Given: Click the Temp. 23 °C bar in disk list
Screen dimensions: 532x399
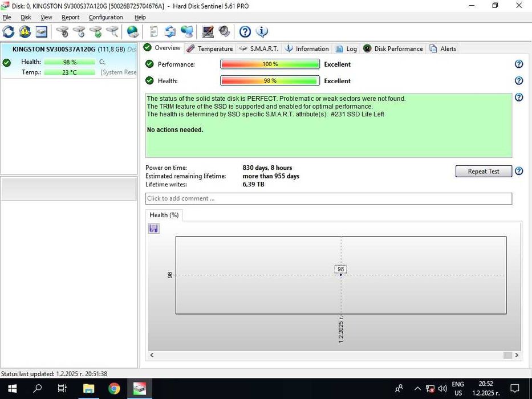Looking at the screenshot, I should click(x=70, y=72).
